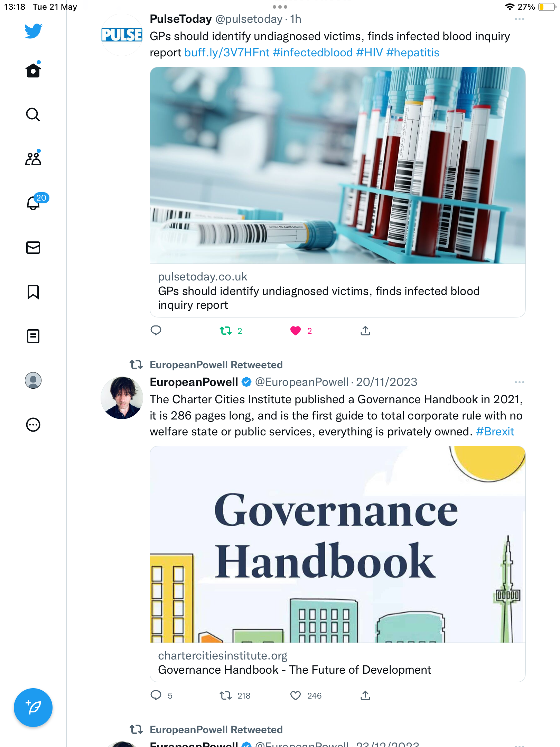Unlike the PulseToday tweet heart
The height and width of the screenshot is (747, 560).
click(296, 331)
